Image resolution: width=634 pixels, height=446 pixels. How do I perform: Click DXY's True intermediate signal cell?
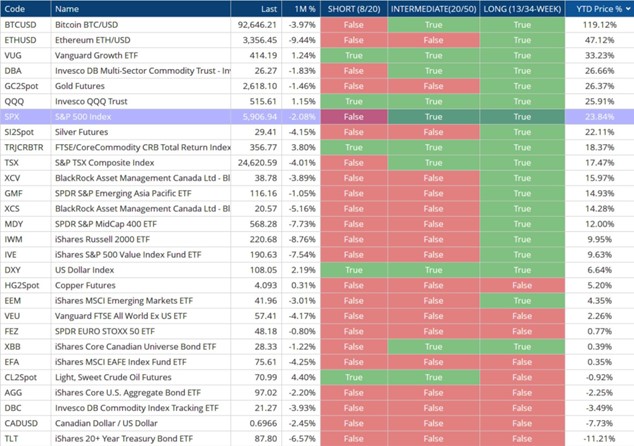click(x=433, y=271)
